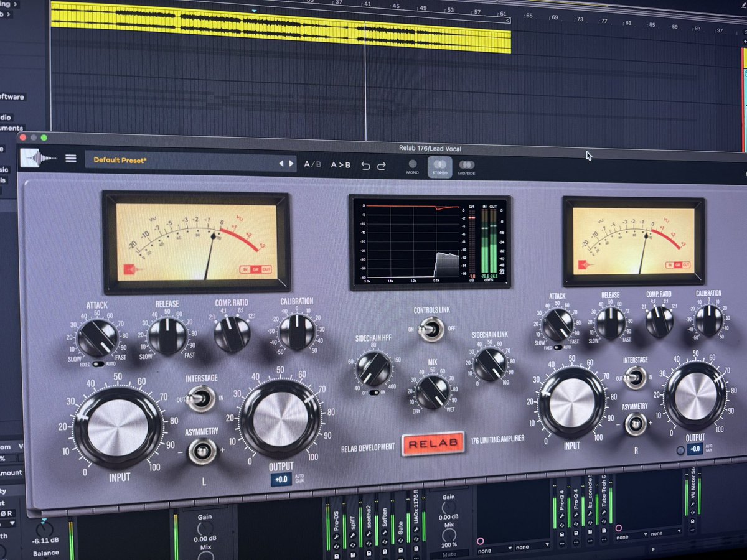Viewport: 747px width, 560px height.
Task: Select the yellow audio clip in timeline
Action: point(280,28)
